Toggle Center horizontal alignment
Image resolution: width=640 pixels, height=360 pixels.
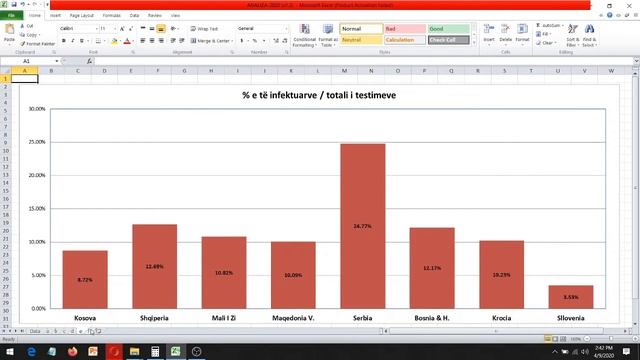[152, 41]
